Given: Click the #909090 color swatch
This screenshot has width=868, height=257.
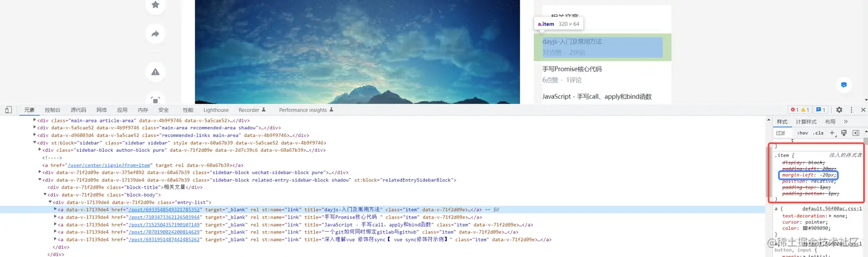Looking at the screenshot, I should point(805,228).
